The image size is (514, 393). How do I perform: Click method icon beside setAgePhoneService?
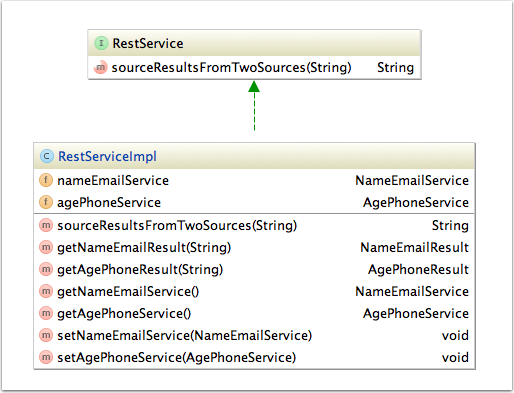pos(46,357)
